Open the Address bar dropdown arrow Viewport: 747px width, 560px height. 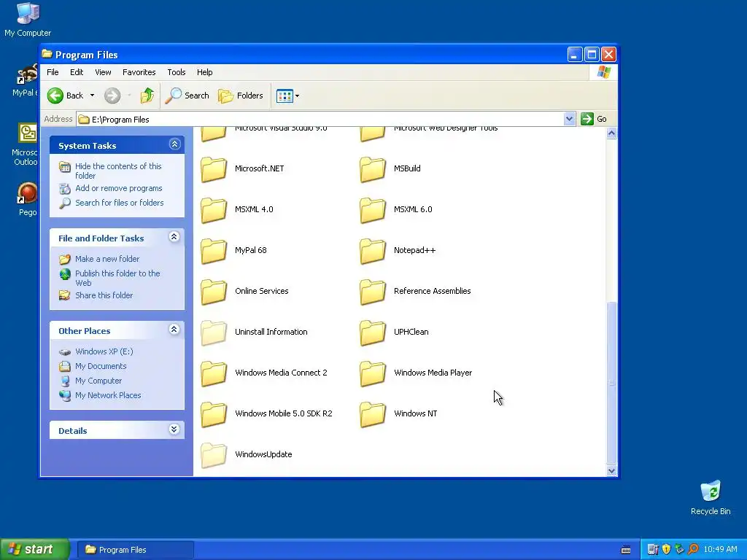pos(569,119)
